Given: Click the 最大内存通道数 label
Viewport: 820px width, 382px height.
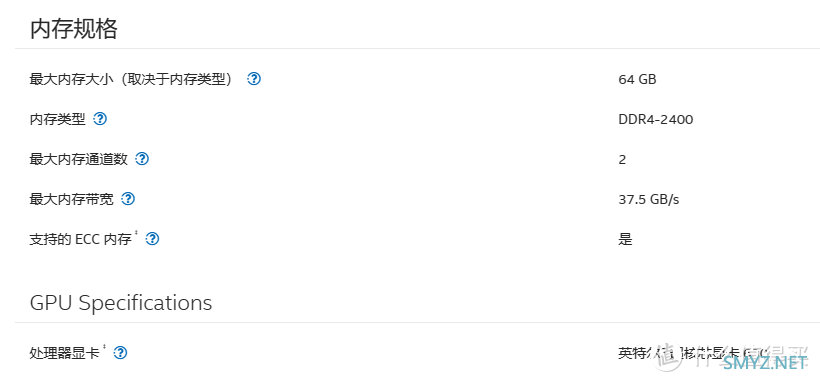Looking at the screenshot, I should (x=78, y=159).
